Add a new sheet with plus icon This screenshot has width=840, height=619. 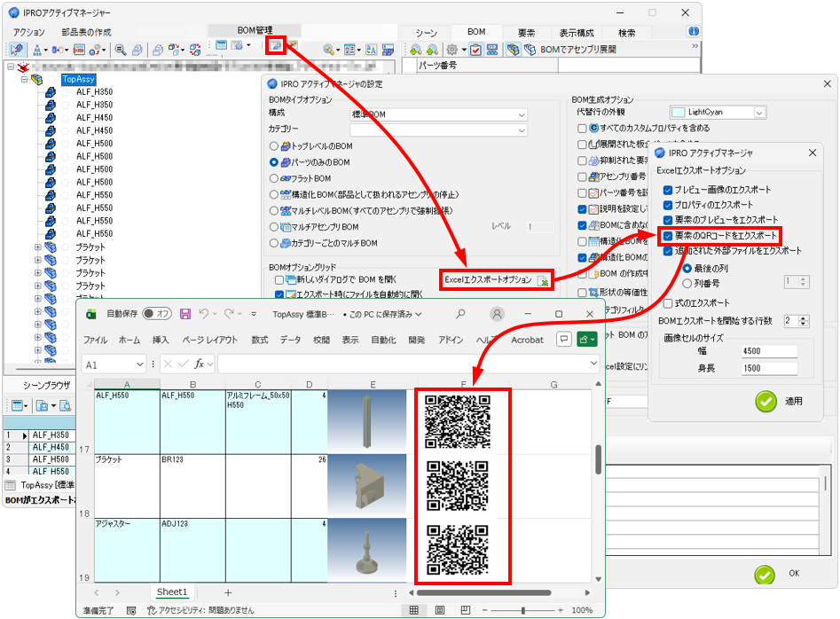(x=228, y=592)
